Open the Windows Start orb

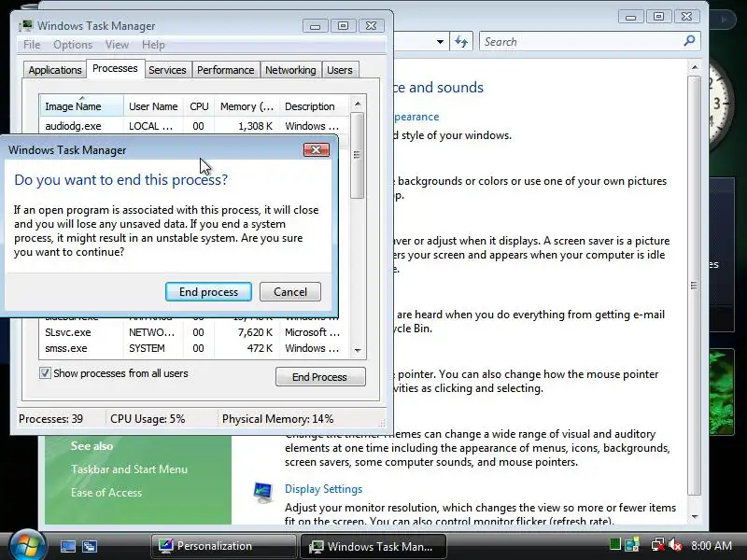click(x=27, y=546)
